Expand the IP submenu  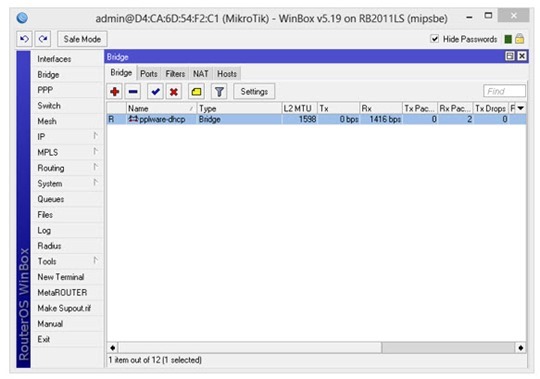click(67, 137)
